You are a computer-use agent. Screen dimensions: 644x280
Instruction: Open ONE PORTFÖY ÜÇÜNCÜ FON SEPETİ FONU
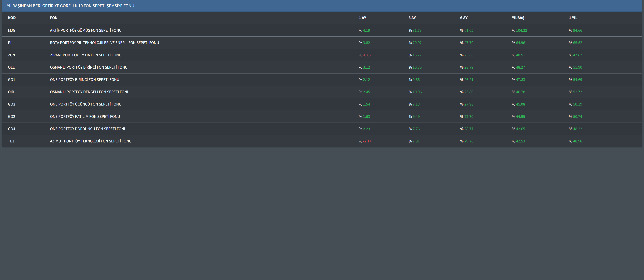(x=86, y=104)
